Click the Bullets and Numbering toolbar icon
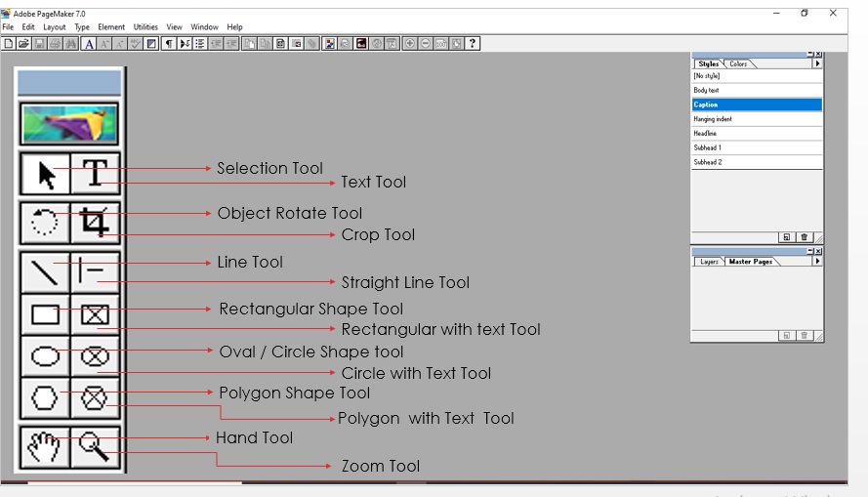This screenshot has width=868, height=497. coord(200,44)
